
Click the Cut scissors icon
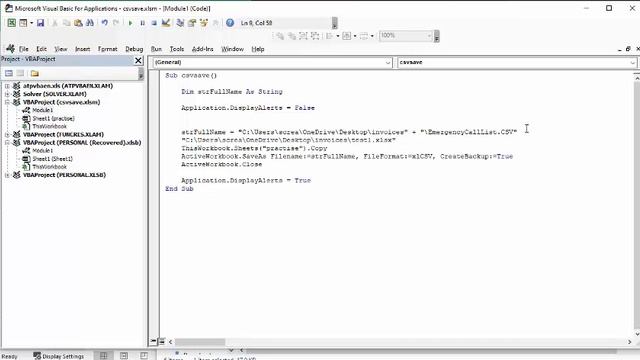point(55,23)
